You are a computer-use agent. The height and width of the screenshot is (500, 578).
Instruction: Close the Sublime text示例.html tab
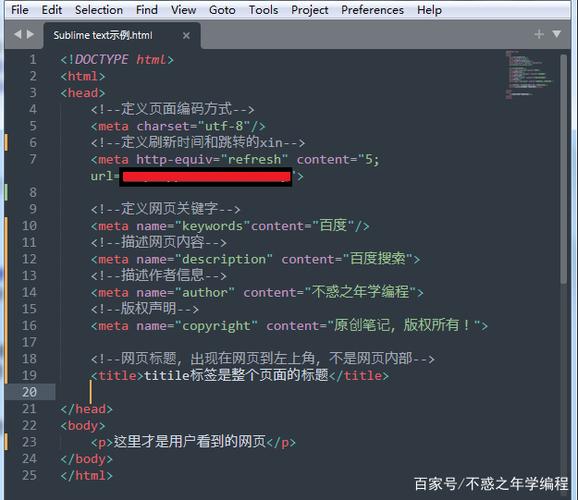186,35
